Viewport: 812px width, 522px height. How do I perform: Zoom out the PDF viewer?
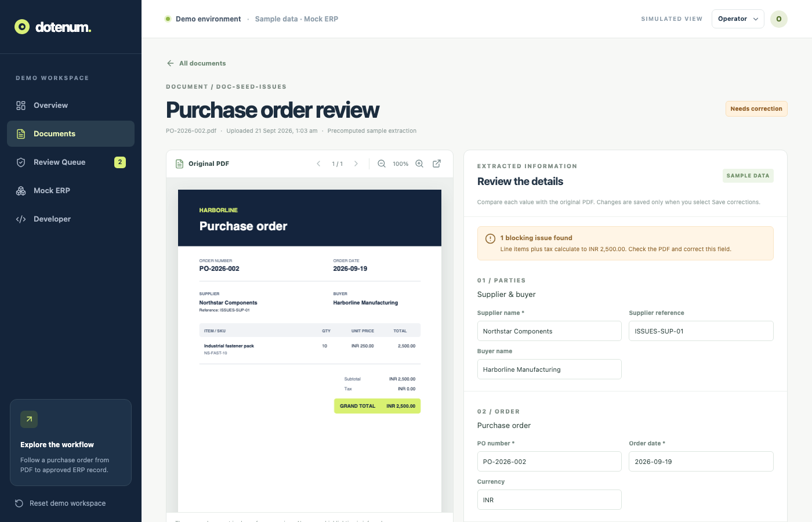click(x=382, y=164)
